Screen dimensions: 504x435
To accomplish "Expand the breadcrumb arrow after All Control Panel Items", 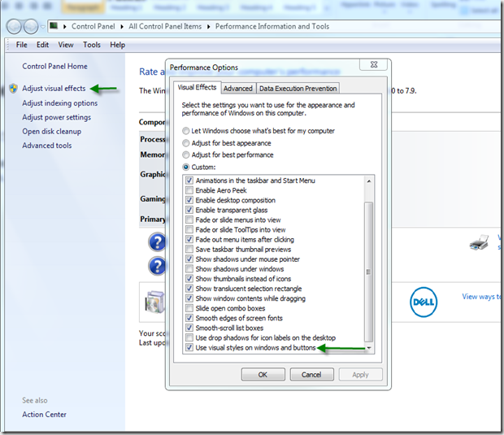I will 210,27.
